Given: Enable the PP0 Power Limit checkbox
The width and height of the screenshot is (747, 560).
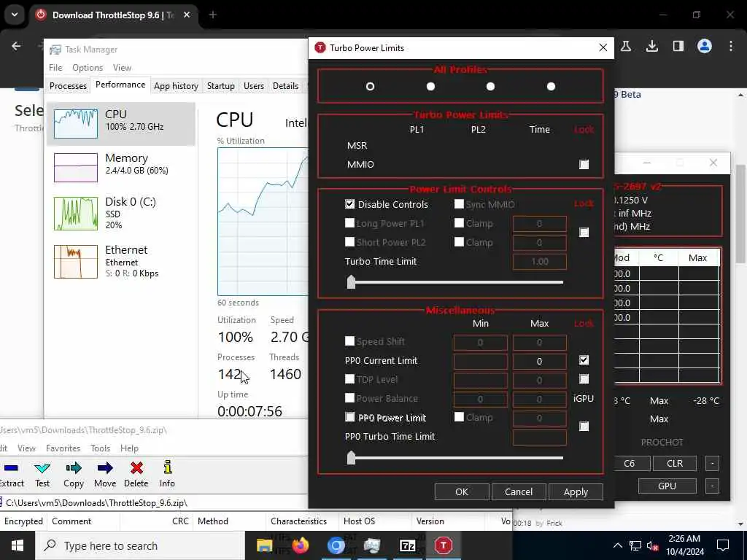Looking at the screenshot, I should (x=349, y=417).
